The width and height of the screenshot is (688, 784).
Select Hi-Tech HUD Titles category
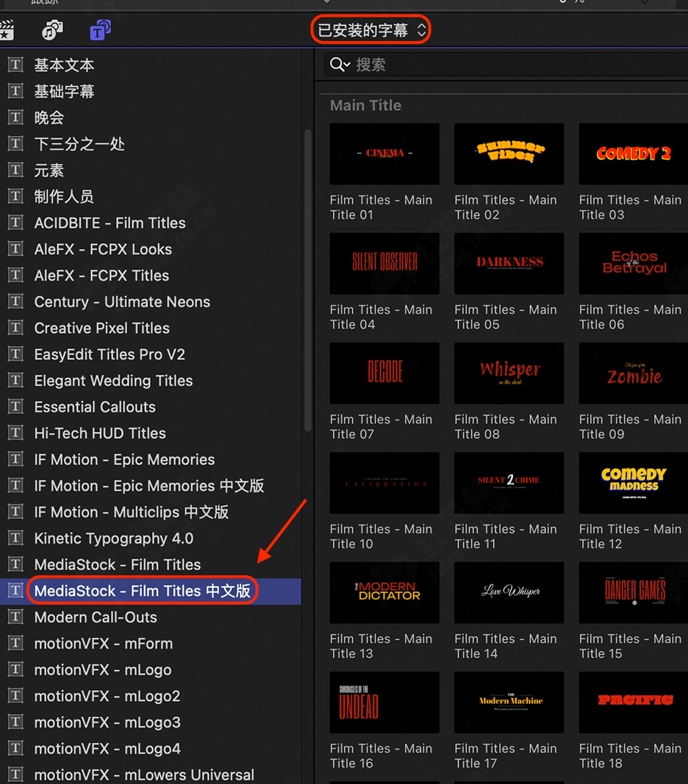click(x=150, y=434)
